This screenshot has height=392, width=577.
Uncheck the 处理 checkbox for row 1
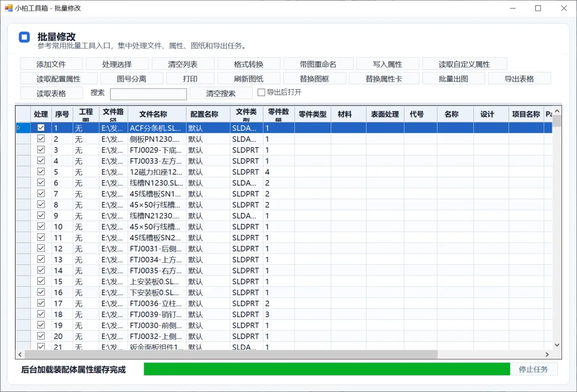(x=41, y=128)
